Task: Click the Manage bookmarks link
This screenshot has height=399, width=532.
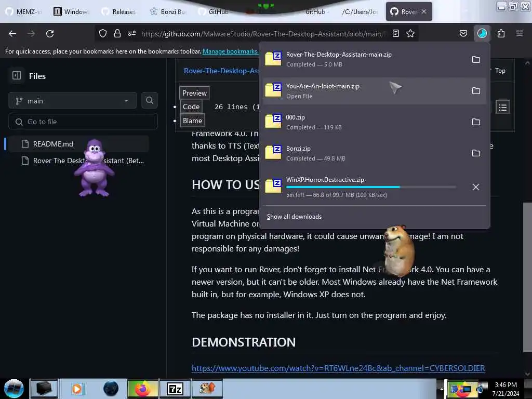Action: (x=230, y=51)
